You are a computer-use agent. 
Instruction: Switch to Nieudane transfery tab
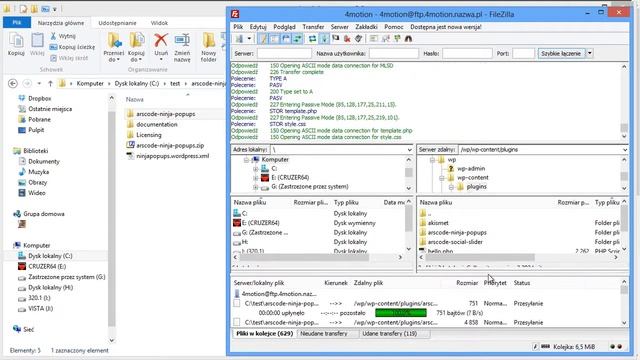click(324, 333)
